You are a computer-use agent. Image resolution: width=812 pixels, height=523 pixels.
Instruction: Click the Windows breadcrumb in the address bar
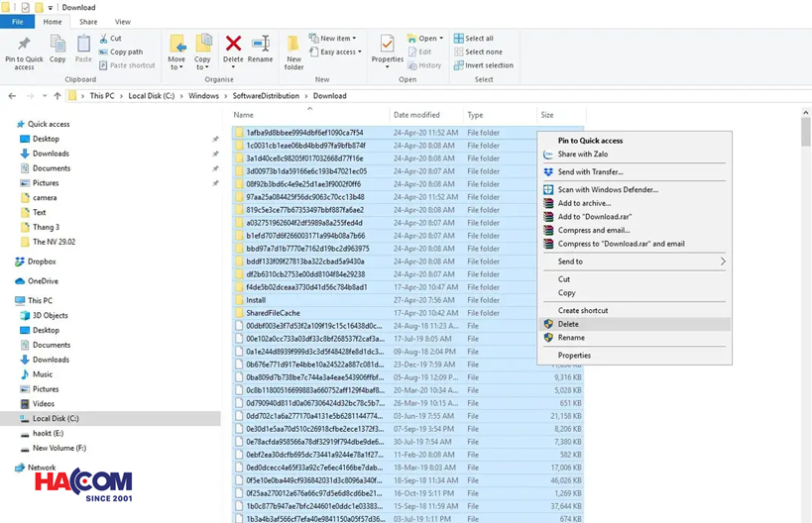click(x=203, y=96)
